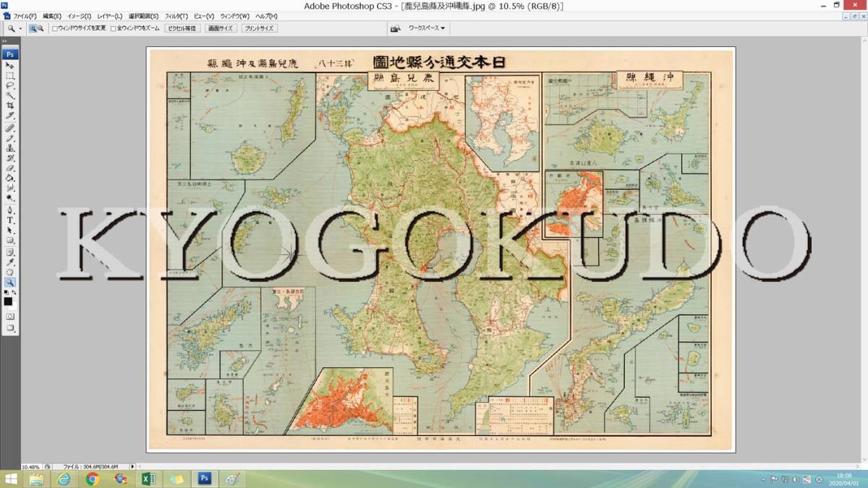Open Excel from the taskbar
This screenshot has height=488, width=868.
[x=148, y=479]
